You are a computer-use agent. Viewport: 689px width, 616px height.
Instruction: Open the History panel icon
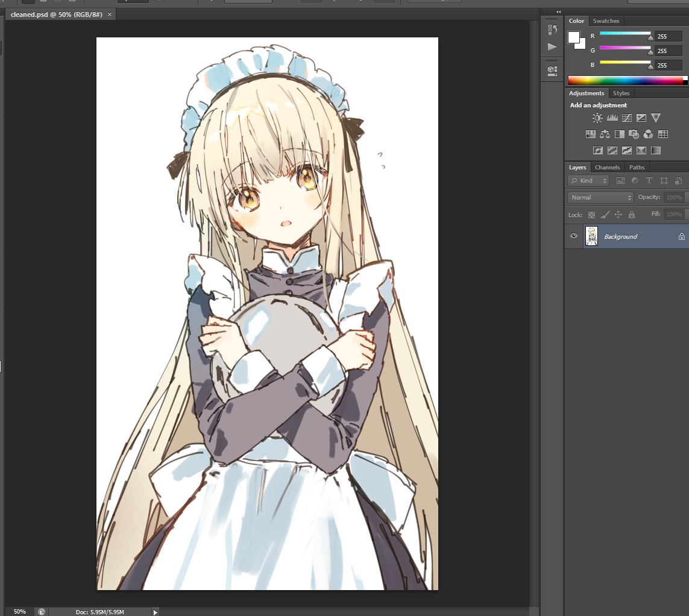(x=552, y=30)
